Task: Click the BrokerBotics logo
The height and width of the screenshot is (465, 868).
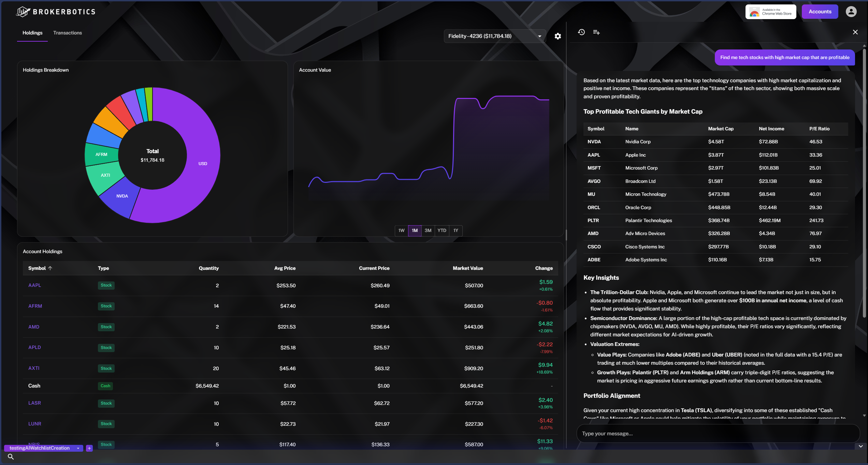Action: click(x=56, y=12)
